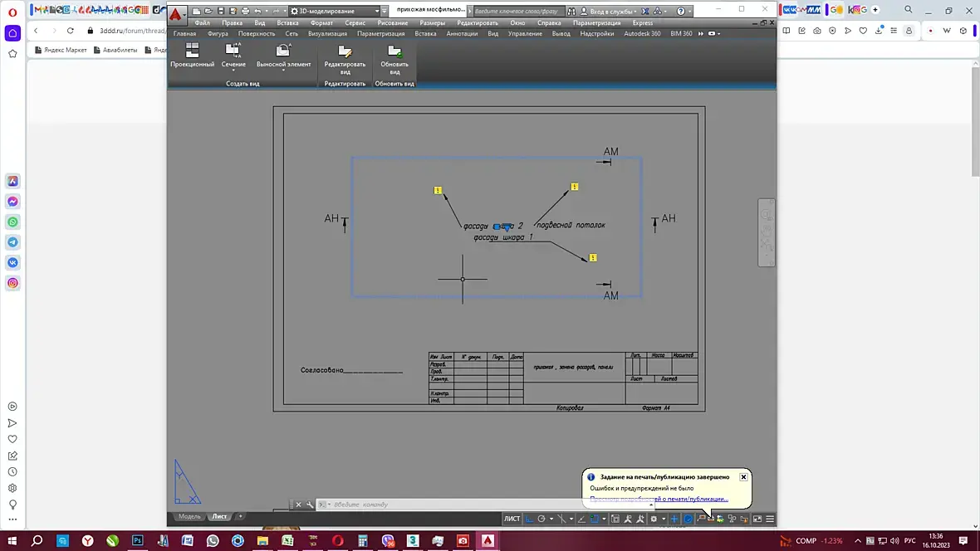Click the plot/print icon in quick access toolbar

coord(245,12)
